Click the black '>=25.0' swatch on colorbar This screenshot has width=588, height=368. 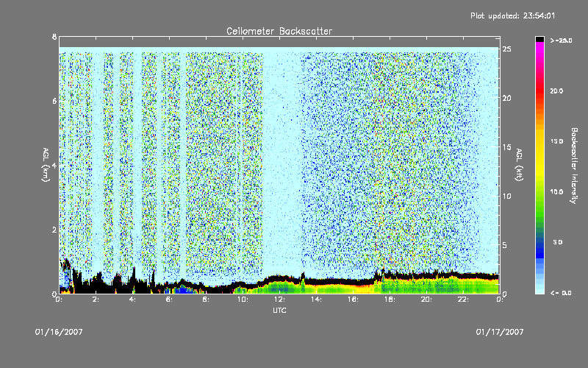539,39
